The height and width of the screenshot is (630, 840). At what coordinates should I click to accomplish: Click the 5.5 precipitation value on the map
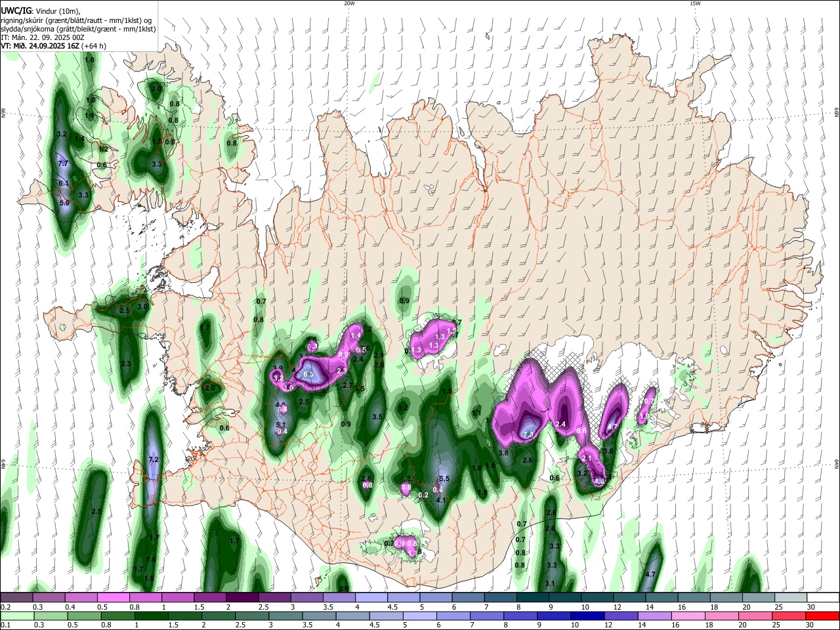444,478
